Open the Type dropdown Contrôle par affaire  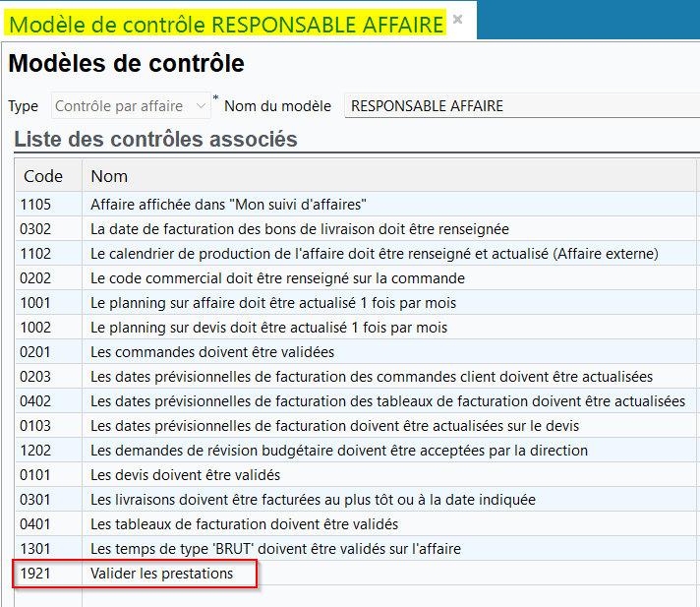[131, 106]
